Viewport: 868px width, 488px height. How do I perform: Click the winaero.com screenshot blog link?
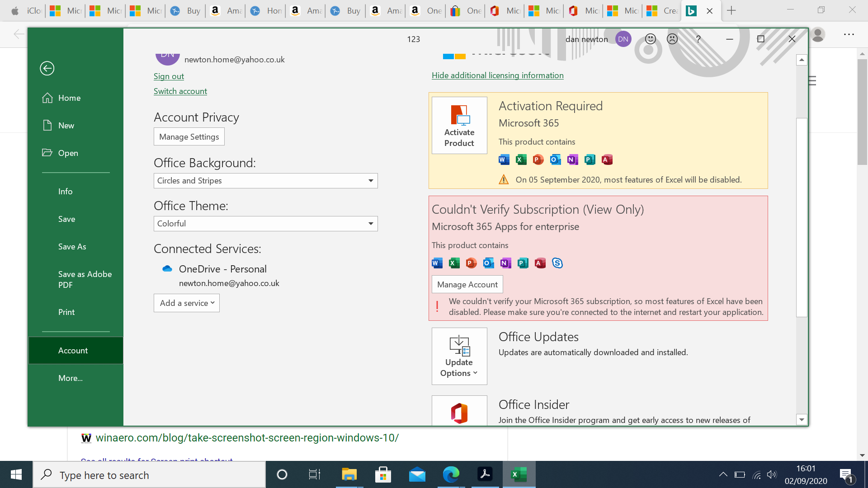pyautogui.click(x=247, y=438)
